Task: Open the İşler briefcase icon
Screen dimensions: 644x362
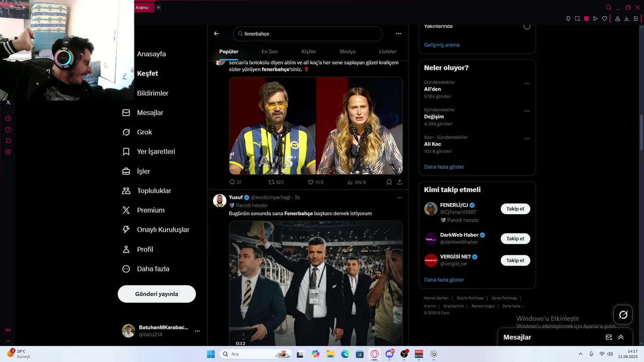Action: point(126,171)
